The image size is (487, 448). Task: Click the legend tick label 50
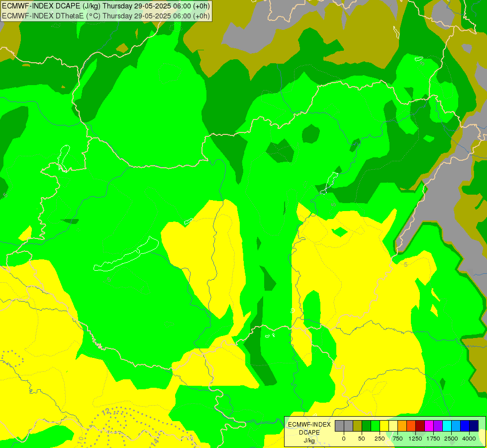coord(362,439)
